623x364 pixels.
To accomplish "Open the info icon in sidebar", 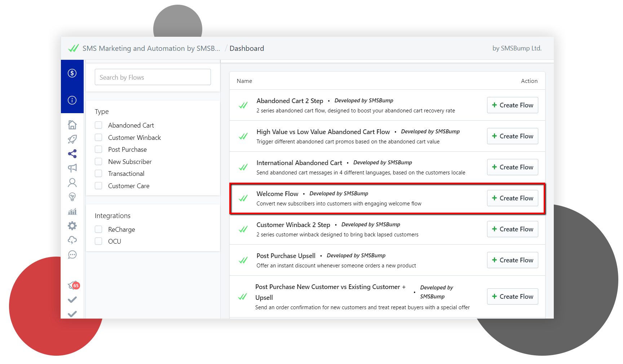I will 72,100.
